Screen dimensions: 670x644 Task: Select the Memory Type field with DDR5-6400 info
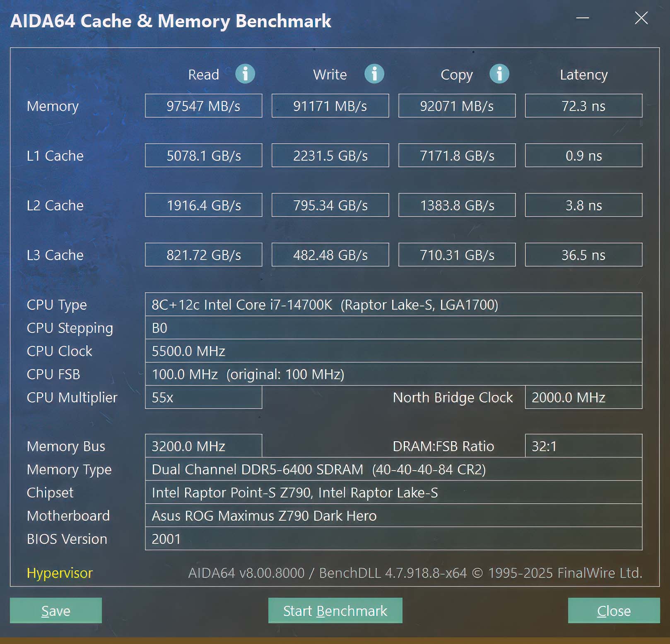point(394,470)
